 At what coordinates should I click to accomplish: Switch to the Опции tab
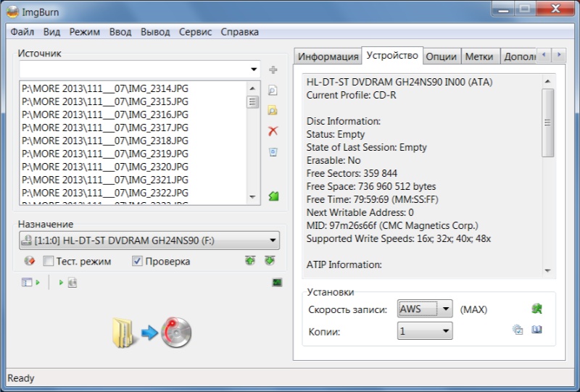coord(441,57)
